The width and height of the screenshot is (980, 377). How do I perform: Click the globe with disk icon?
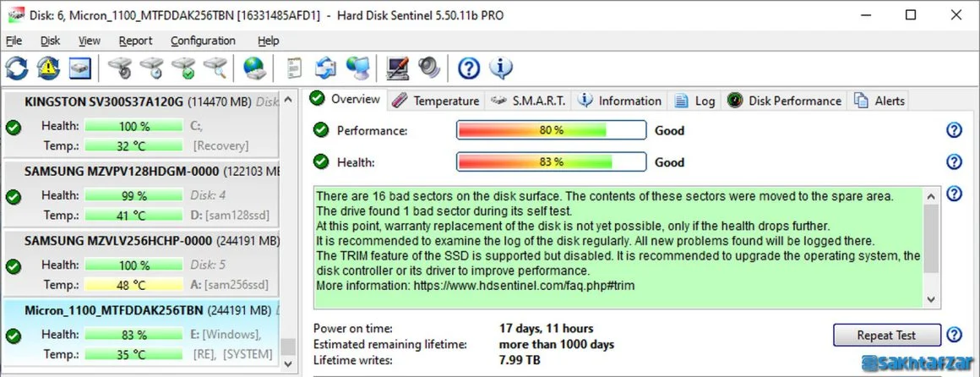tap(253, 68)
